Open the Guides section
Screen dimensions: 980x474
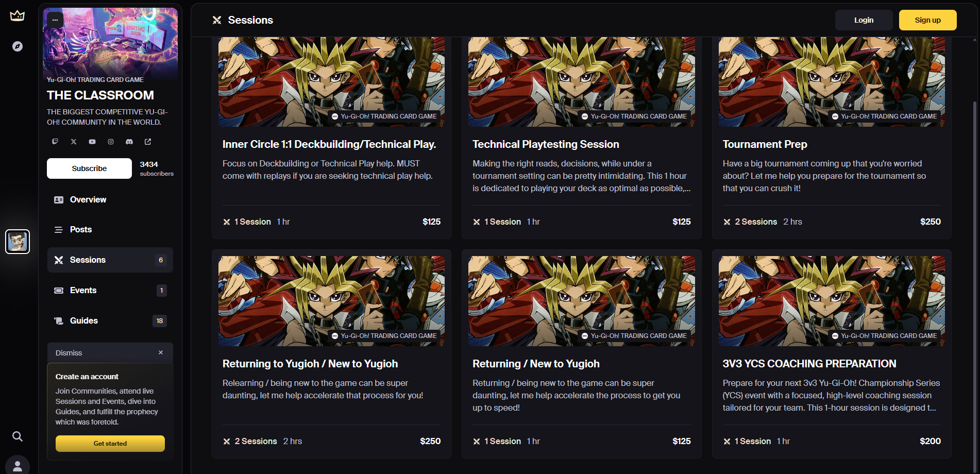110,320
